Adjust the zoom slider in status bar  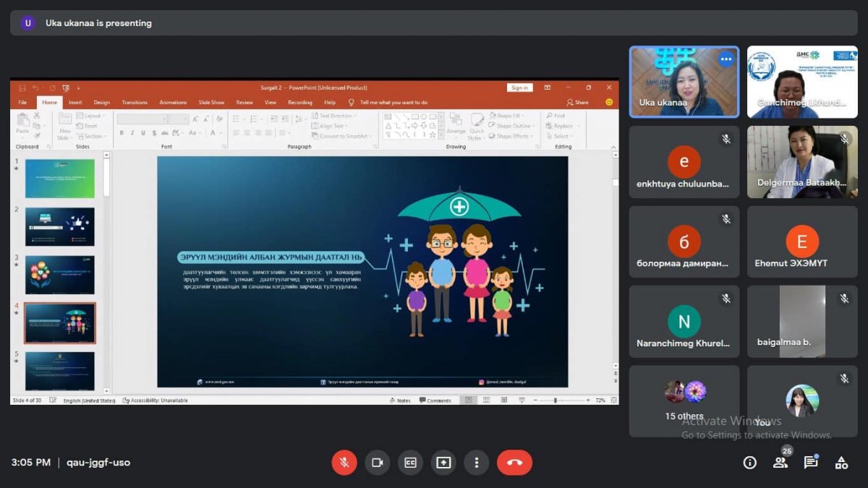[x=556, y=400]
